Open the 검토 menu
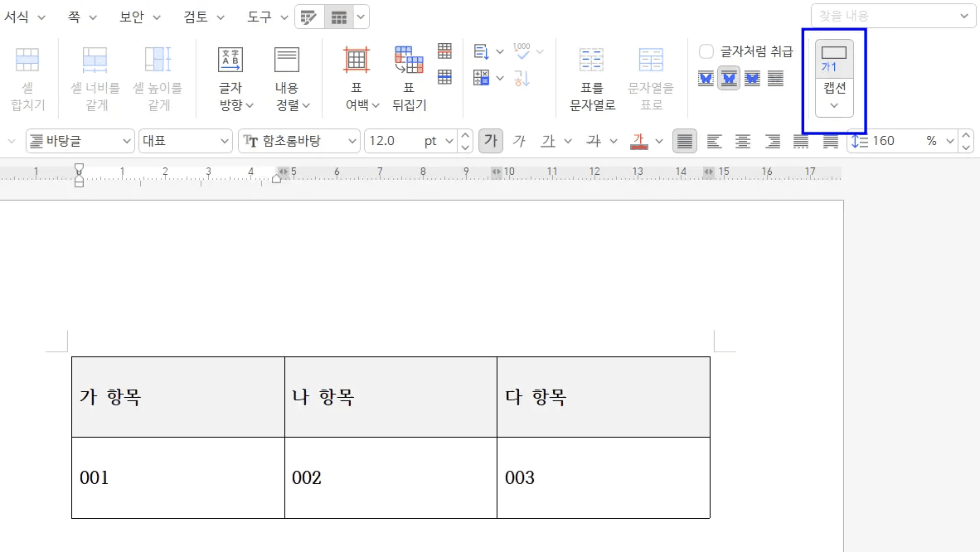 (x=197, y=17)
